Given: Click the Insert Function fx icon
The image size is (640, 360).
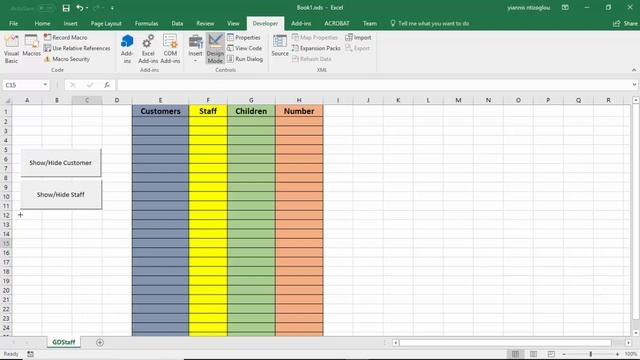Looking at the screenshot, I should click(x=107, y=85).
